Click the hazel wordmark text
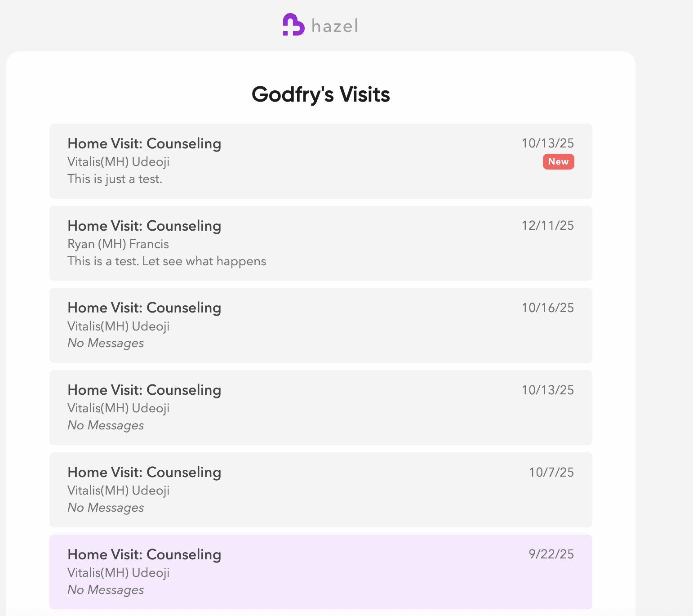Viewport: 693px width, 616px height. 335,26
